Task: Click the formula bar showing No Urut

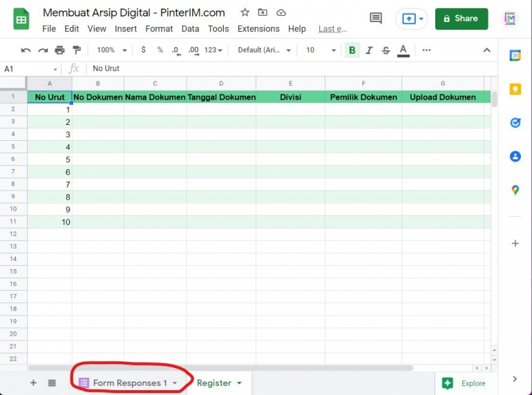Action: click(292, 69)
